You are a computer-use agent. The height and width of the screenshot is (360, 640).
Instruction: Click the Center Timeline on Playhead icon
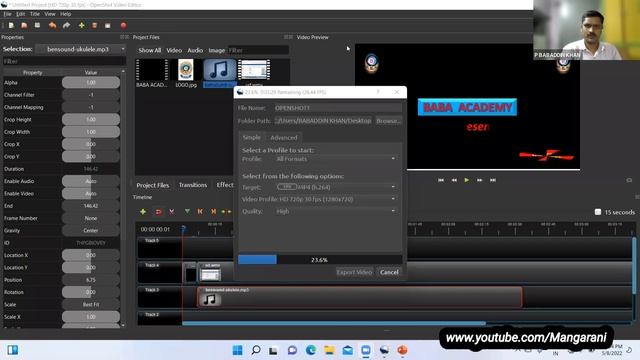click(x=226, y=211)
